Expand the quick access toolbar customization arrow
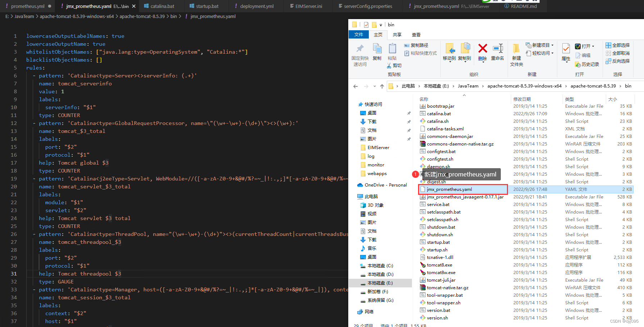The height and width of the screenshot is (327, 644). 381,24
